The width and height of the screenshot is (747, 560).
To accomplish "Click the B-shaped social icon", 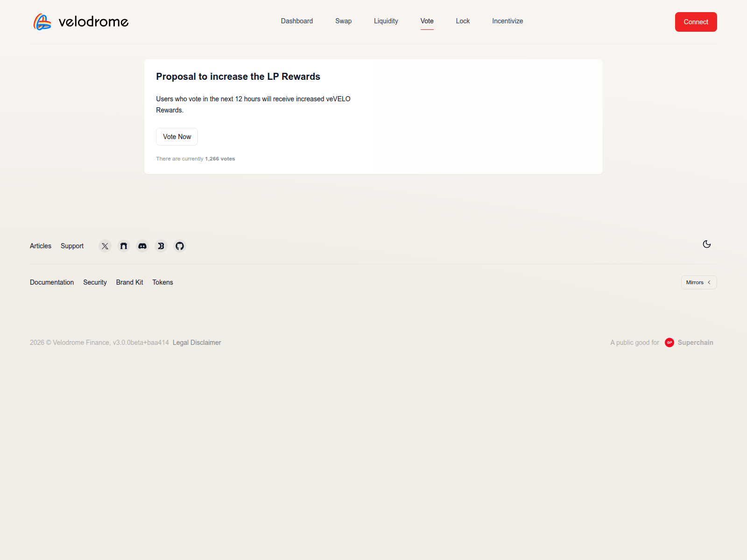I will (x=161, y=246).
